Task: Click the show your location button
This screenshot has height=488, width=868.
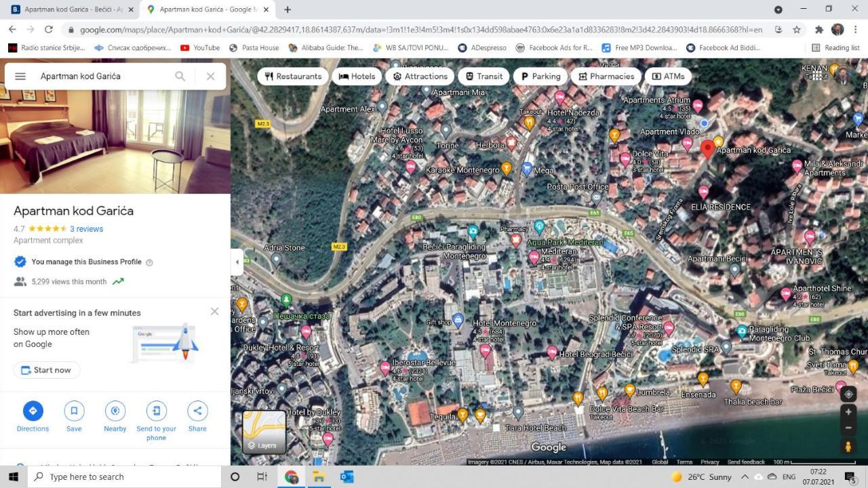Action: pos(848,394)
